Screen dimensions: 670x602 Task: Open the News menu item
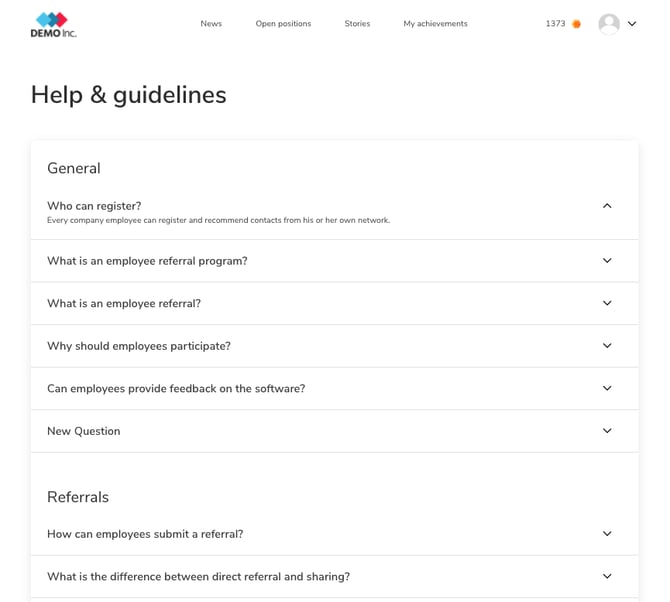coord(211,24)
